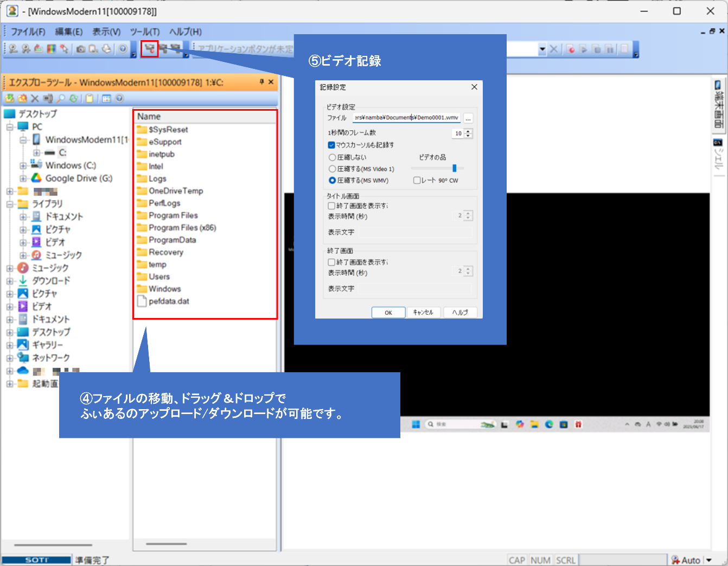This screenshot has width=728, height=566.
Task: Click the macro record icon with red dot
Action: point(571,49)
